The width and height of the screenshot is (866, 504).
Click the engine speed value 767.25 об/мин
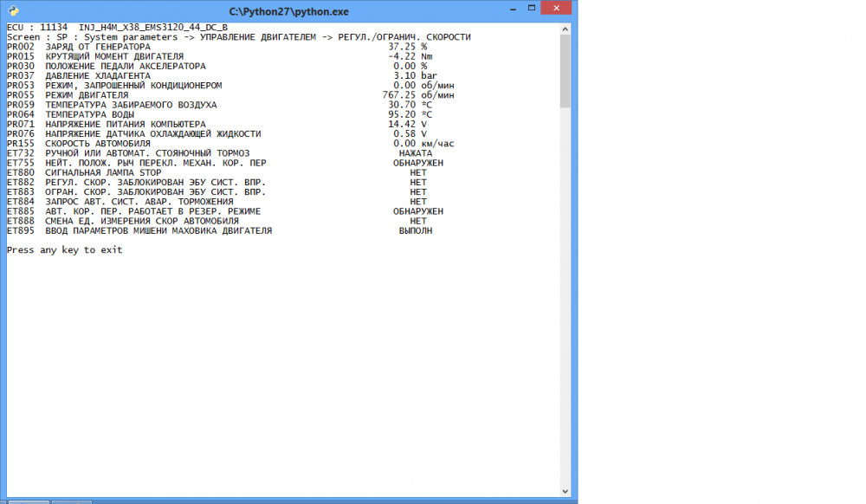tap(418, 95)
